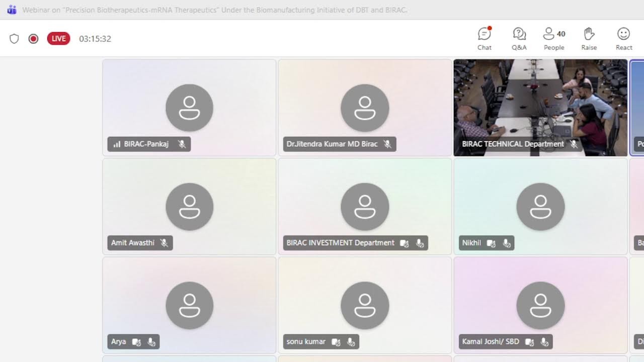Click the BIRAC INVESTMENT Department name label
The height and width of the screenshot is (362, 644).
(341, 243)
